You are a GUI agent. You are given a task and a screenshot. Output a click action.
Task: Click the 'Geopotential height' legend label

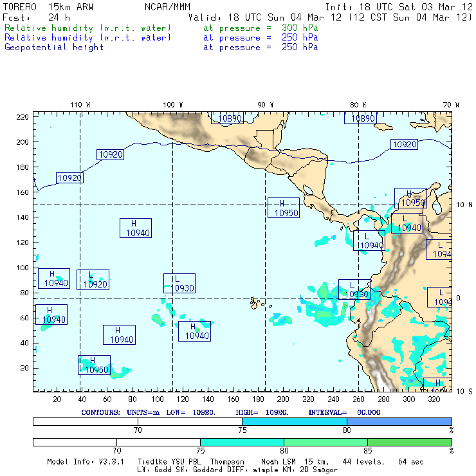[x=54, y=48]
